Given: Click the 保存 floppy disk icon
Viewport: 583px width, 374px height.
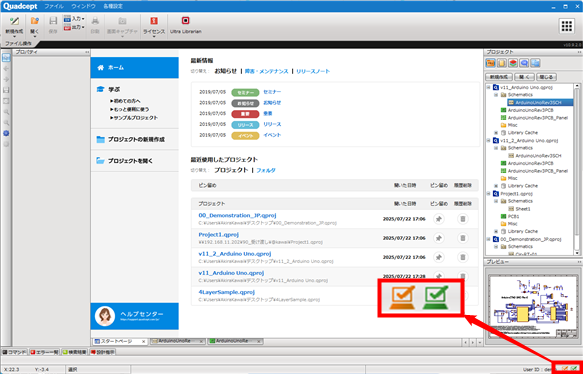Looking at the screenshot, I should click(x=53, y=21).
